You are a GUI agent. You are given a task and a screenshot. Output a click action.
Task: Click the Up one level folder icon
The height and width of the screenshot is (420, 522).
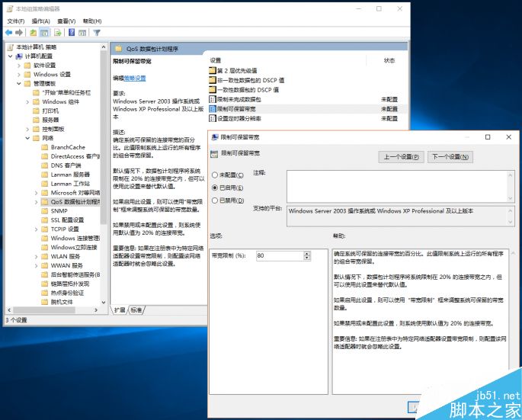(x=34, y=33)
